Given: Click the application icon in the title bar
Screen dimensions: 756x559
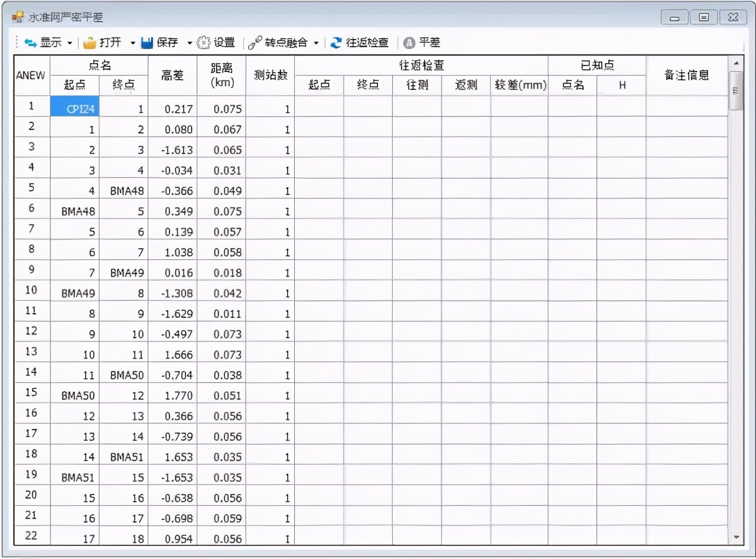Looking at the screenshot, I should 16,17.
